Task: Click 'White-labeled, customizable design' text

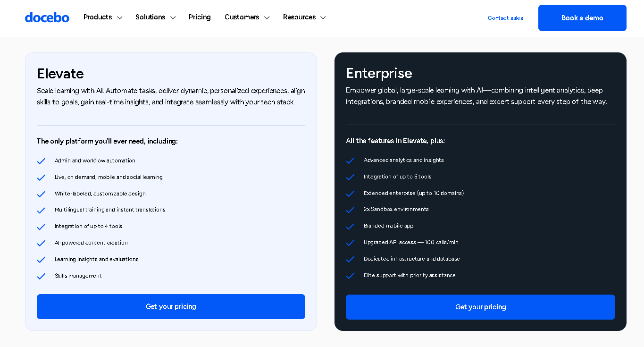Action: tap(100, 194)
